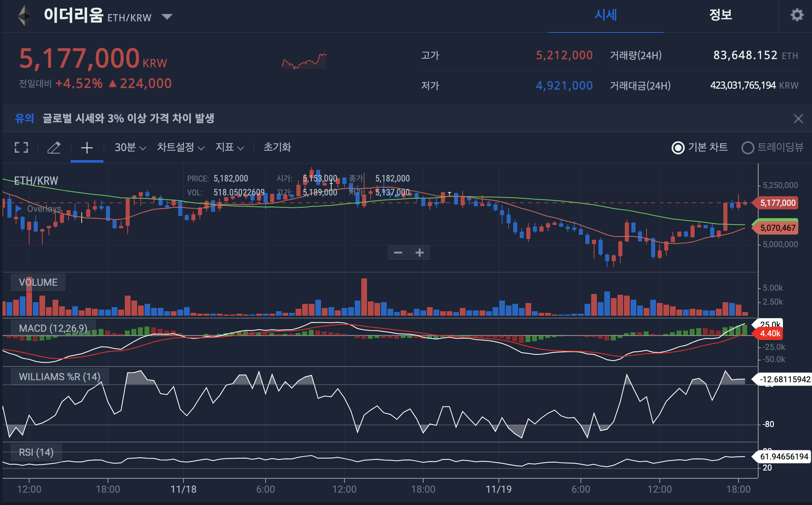
Task: Zoom in chart with plus button
Action: pyautogui.click(x=419, y=252)
